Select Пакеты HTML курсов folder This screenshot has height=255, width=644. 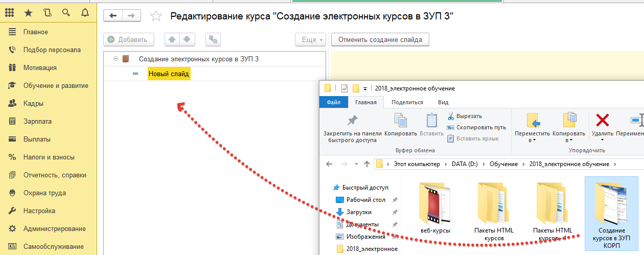pyautogui.click(x=494, y=212)
